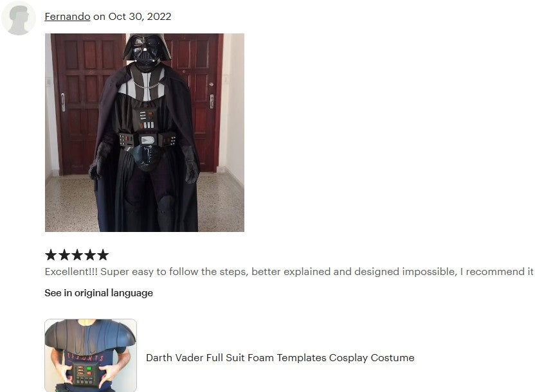Viewport: 535px width, 392px height.
Task: Click Fernando's gray profile avatar
Action: click(19, 18)
